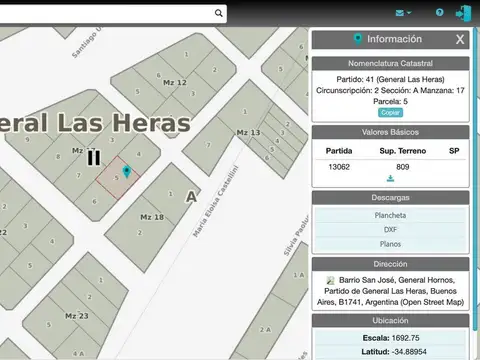Viewport: 480px width, 360px height.
Task: Click the street view image icon in Dirección
Action: (330, 280)
